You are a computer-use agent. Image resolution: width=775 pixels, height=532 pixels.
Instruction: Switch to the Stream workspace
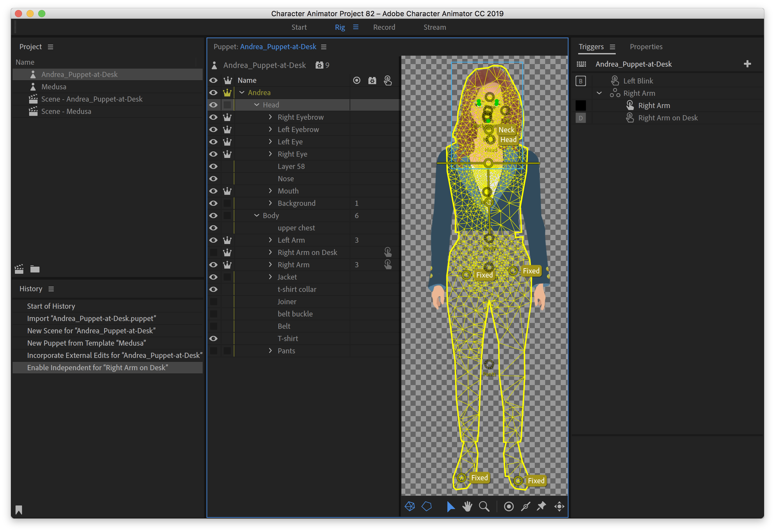click(434, 27)
